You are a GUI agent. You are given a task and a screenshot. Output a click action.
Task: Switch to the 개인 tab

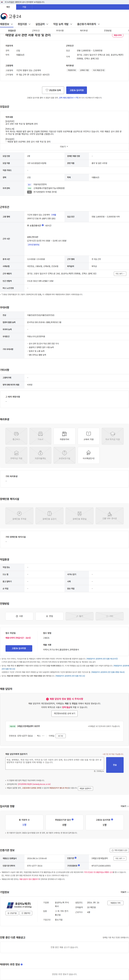pos(8,7)
